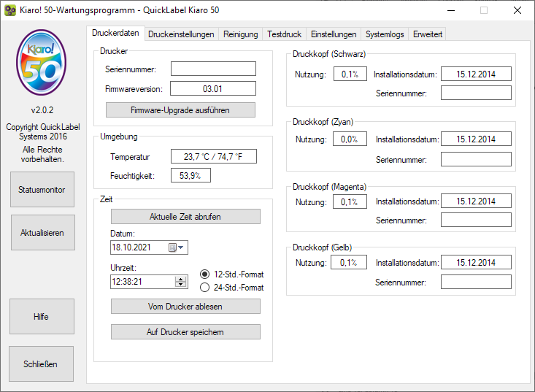Click Seriennummer field for Druckkopf Schwarz
Image resolution: width=535 pixels, height=392 pixels.
click(476, 93)
